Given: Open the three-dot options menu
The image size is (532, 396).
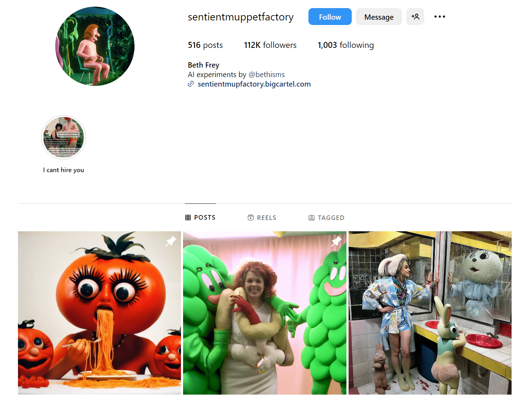Looking at the screenshot, I should click(x=439, y=17).
